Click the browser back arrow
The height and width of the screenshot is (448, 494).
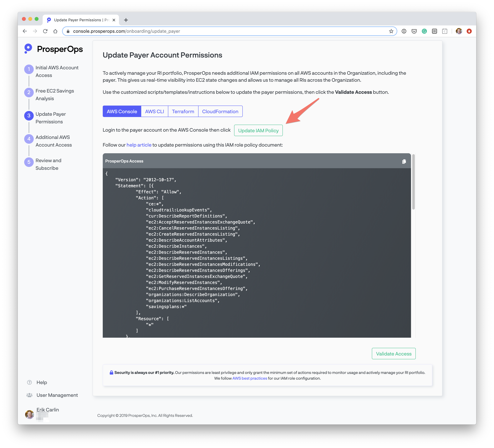pyautogui.click(x=25, y=31)
